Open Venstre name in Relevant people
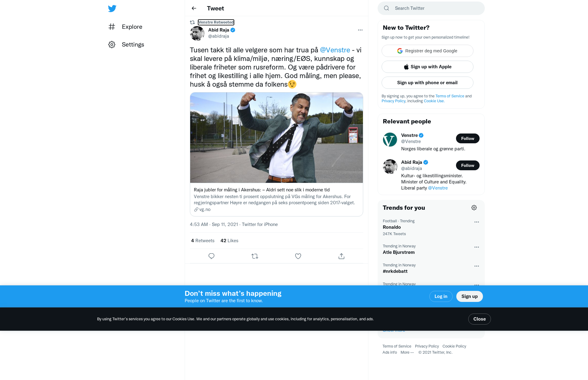The height and width of the screenshot is (380, 588). click(409, 135)
